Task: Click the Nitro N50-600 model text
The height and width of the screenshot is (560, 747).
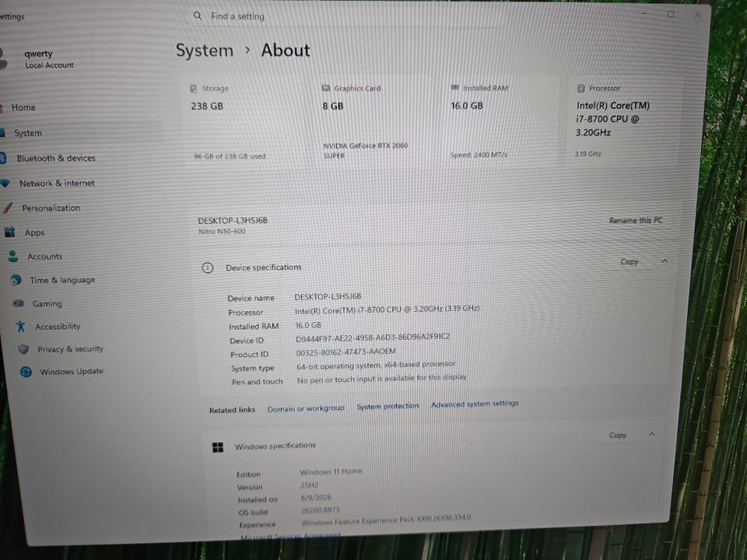Action: point(222,232)
